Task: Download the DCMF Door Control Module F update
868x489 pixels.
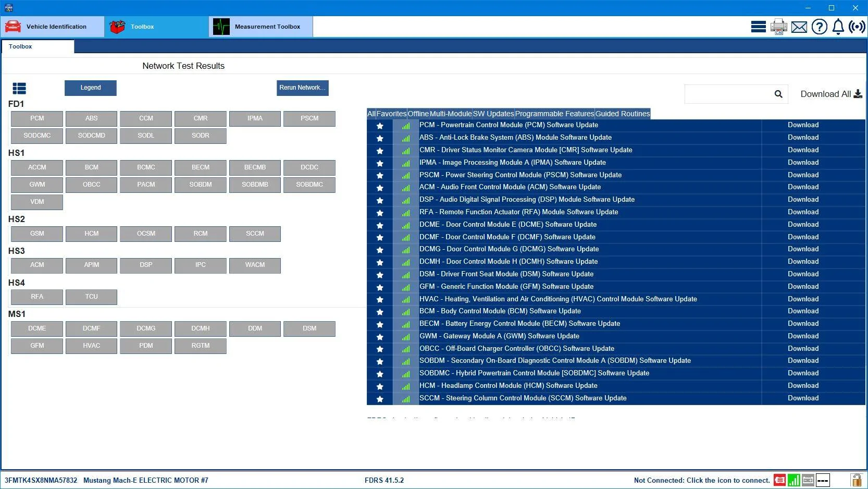Action: pyautogui.click(x=803, y=237)
